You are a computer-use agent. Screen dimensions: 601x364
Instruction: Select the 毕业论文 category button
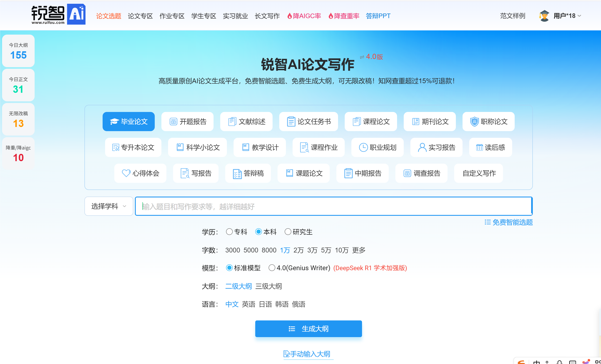[128, 121]
